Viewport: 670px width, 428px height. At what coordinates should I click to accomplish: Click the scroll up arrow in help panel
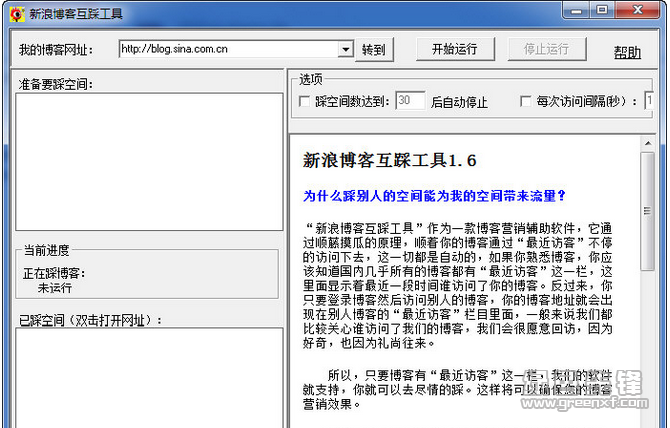tap(648, 144)
